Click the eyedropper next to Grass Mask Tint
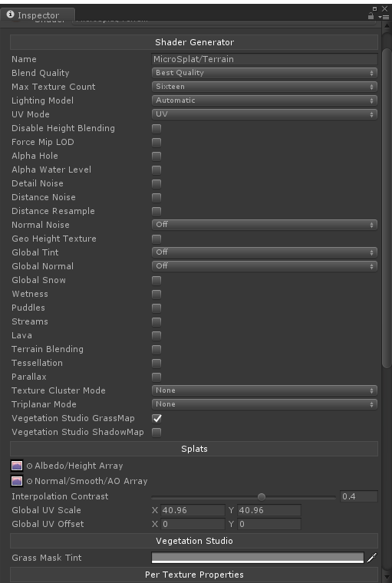 [371, 558]
